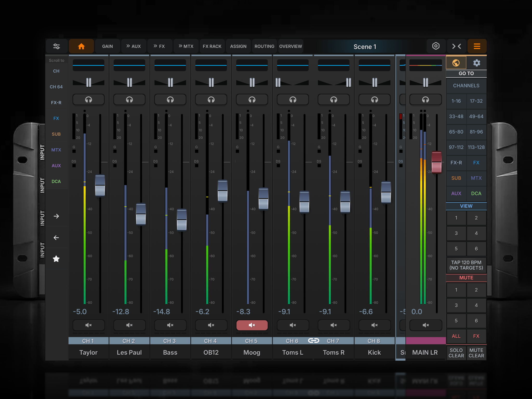Click the Scene 1 display
Image resolution: width=532 pixels, height=399 pixels.
365,46
